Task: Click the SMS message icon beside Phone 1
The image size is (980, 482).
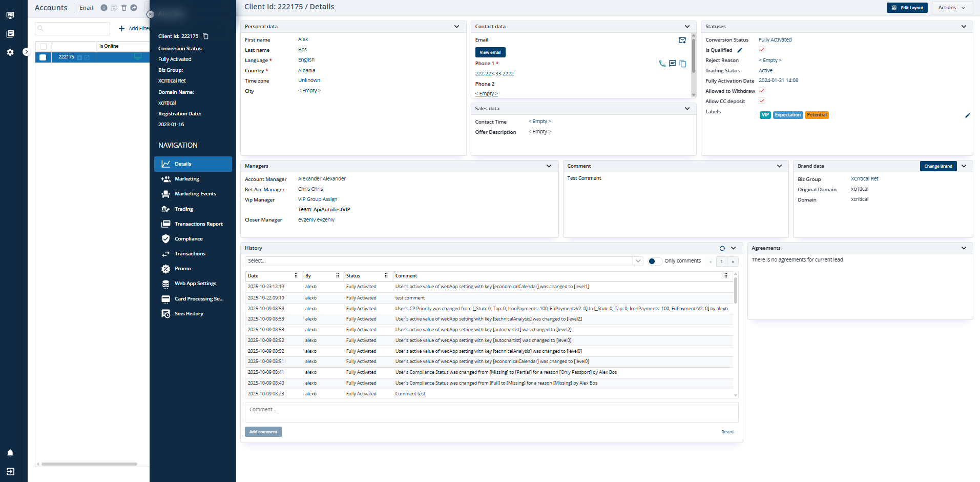Action: (x=672, y=64)
